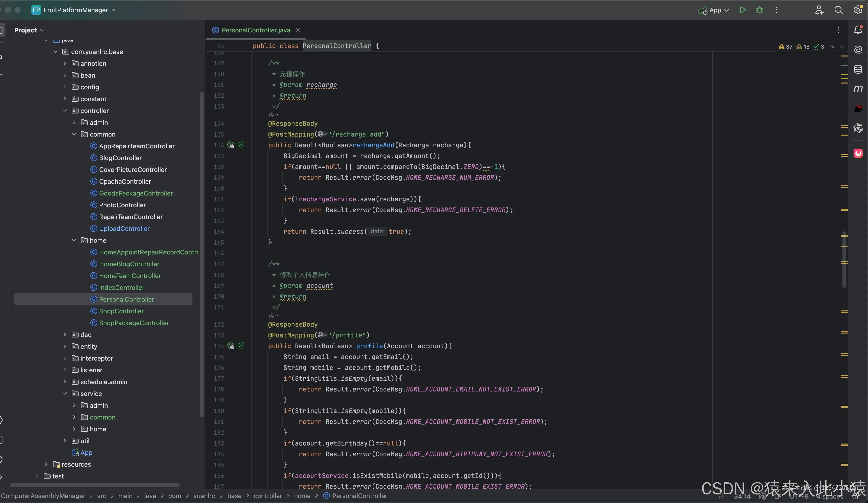Expand the dao package

65,335
